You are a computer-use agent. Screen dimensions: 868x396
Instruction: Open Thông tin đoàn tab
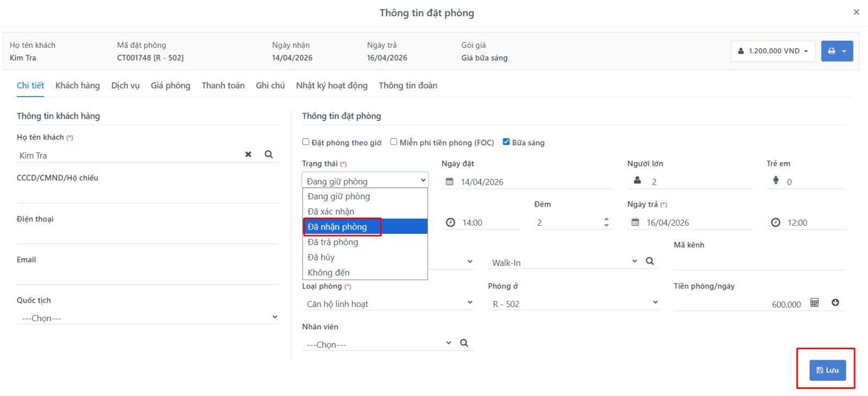408,86
